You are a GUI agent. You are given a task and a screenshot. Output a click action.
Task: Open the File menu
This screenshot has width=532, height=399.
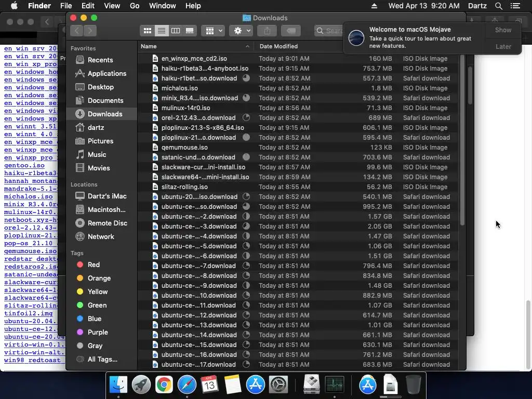click(x=66, y=6)
